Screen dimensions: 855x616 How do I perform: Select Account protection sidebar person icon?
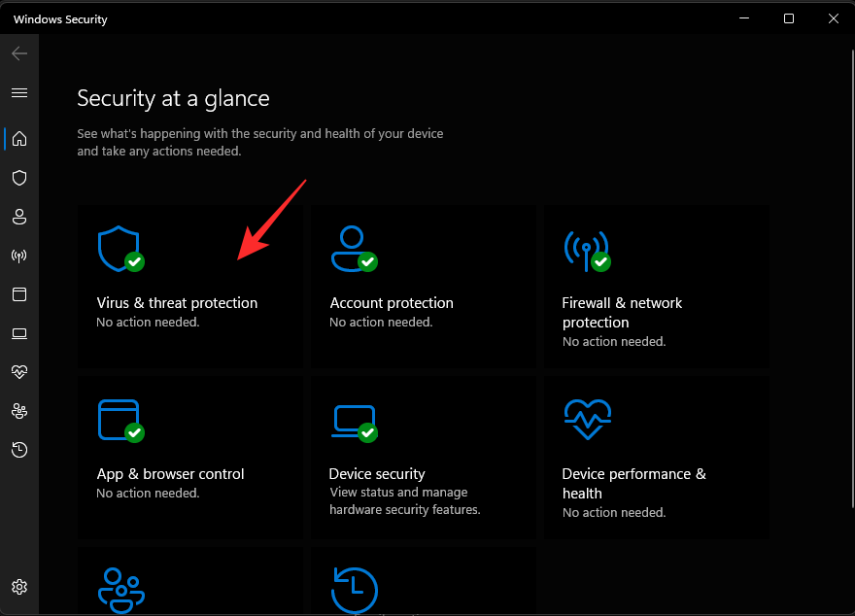point(19,217)
